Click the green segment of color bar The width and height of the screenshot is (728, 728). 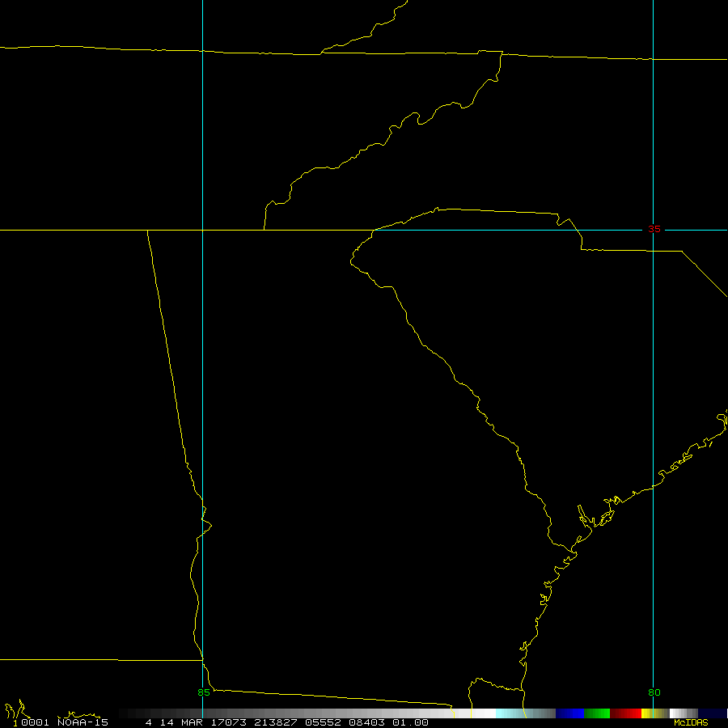[597, 713]
